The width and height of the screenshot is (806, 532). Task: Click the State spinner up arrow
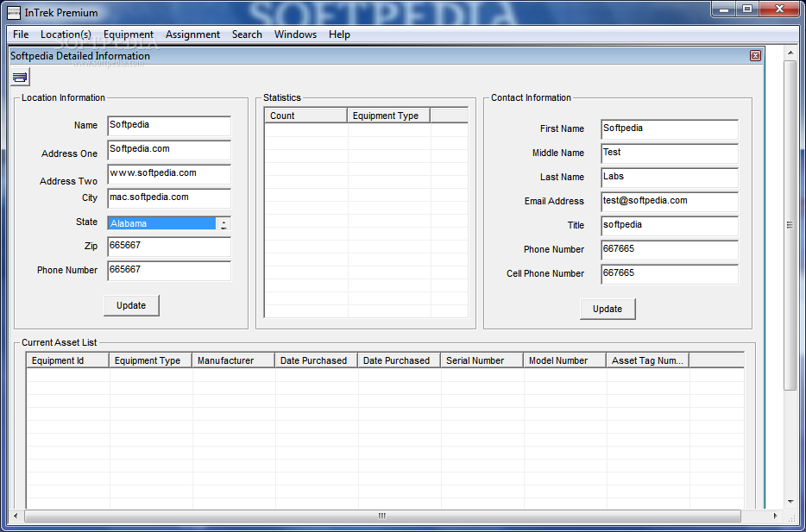point(224,221)
